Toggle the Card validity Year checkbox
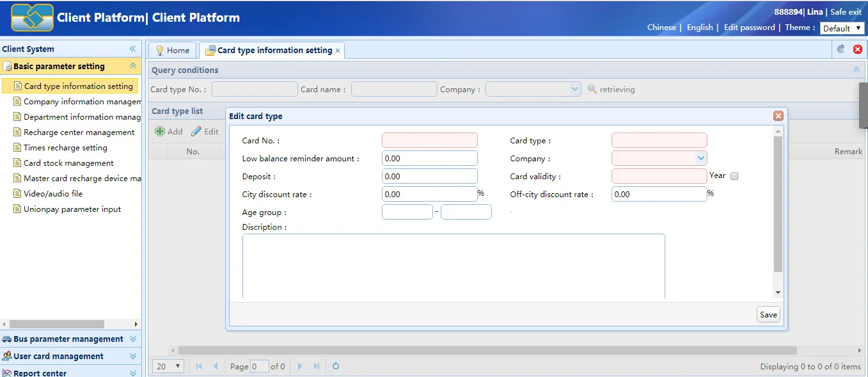Viewport: 868px width, 377px height. click(x=734, y=176)
